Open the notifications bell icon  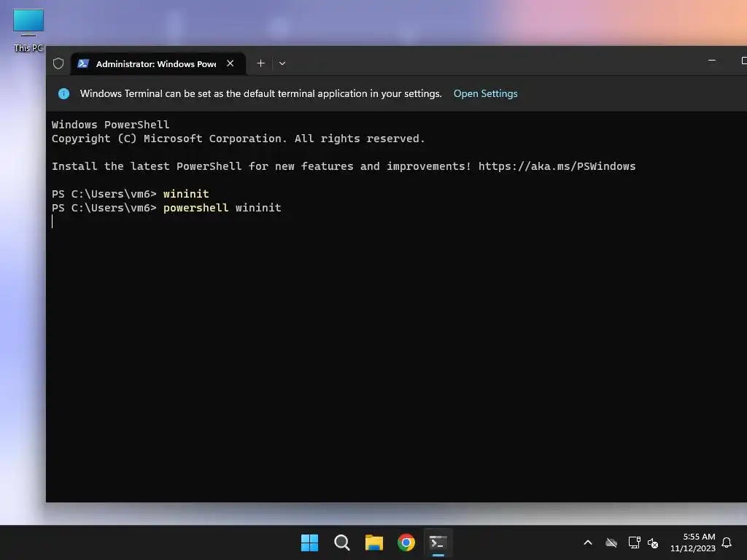point(727,542)
